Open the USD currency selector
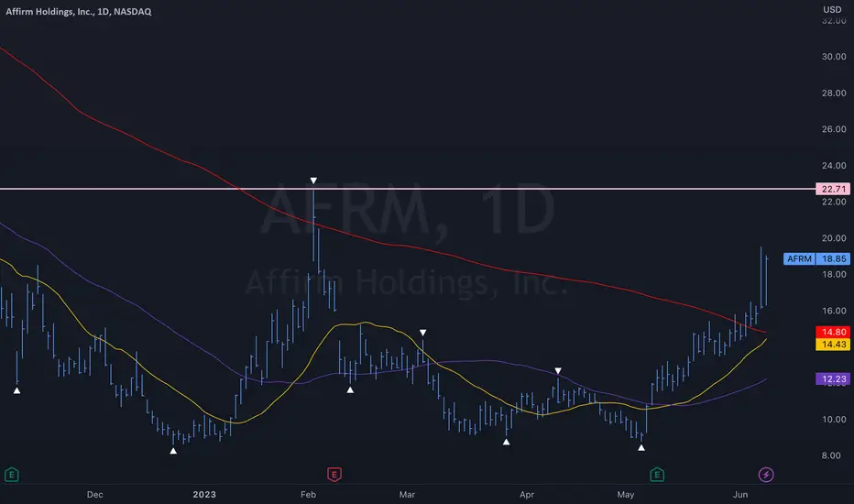The image size is (854, 504). 832,9
